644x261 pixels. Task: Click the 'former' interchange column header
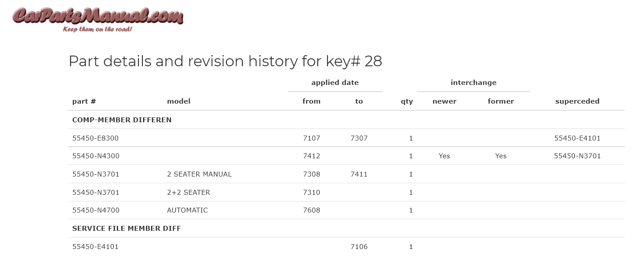[501, 101]
